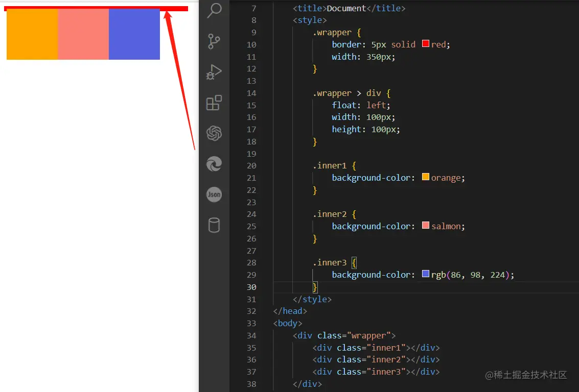Open the Json extension panel
The height and width of the screenshot is (392, 579).
coord(214,194)
